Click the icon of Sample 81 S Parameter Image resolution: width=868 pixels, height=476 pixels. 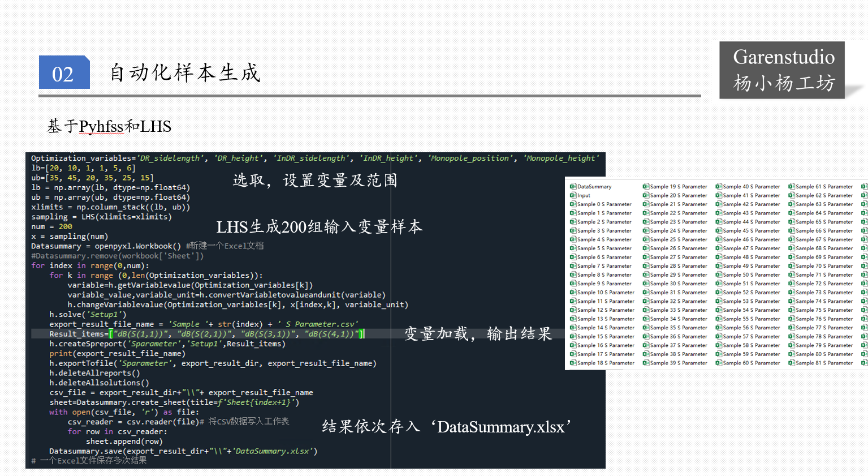792,363
